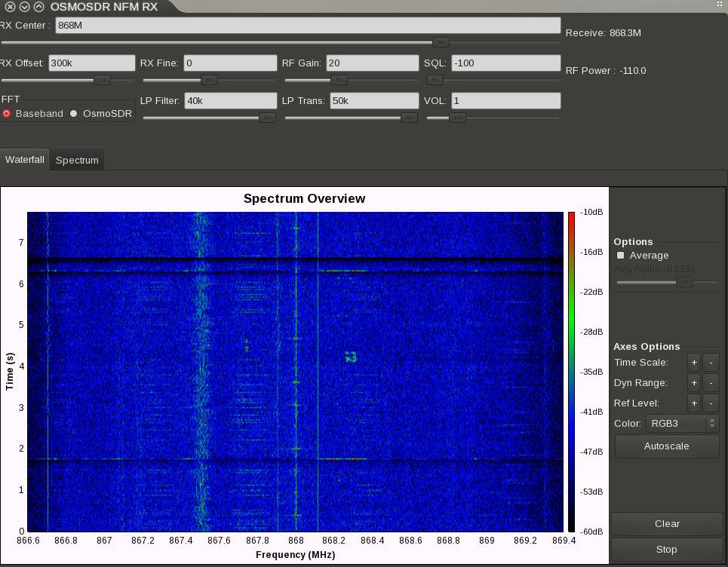This screenshot has height=567, width=728.
Task: Decrease Dyn Range with minus button
Action: (x=711, y=383)
